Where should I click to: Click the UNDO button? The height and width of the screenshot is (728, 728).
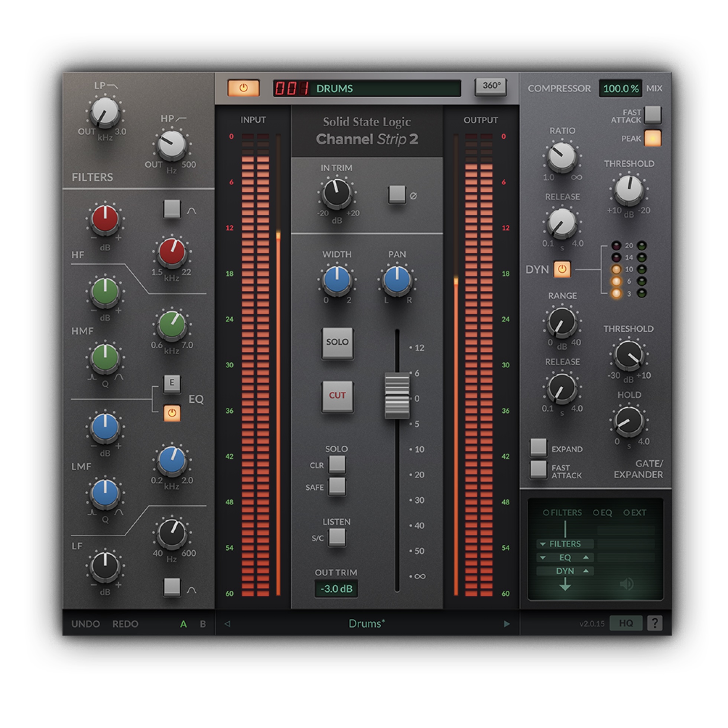point(85,624)
